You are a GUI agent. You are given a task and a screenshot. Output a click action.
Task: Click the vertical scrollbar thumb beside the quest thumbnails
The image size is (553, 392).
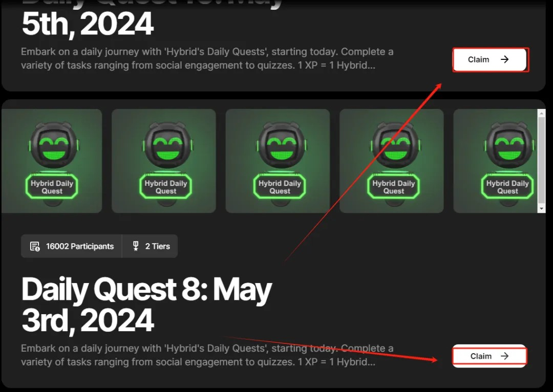coord(541,160)
